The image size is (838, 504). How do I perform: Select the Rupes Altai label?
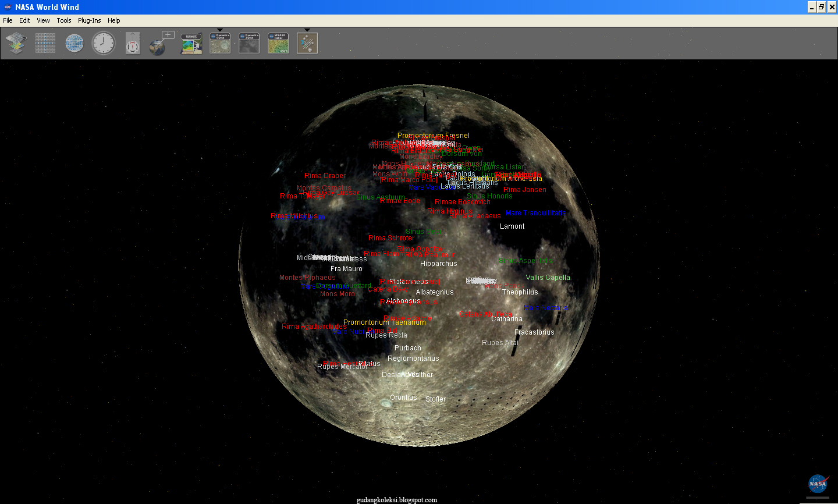500,343
